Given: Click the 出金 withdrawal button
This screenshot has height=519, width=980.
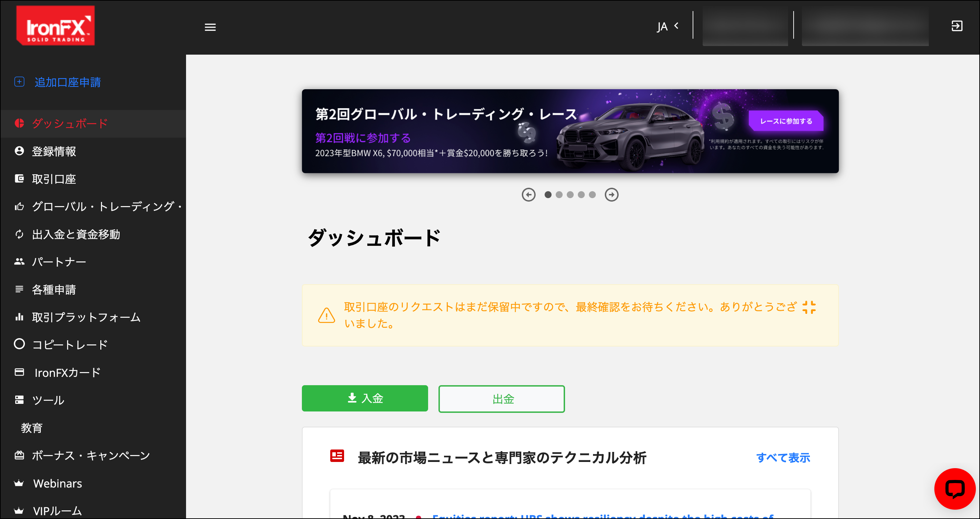Looking at the screenshot, I should point(501,399).
